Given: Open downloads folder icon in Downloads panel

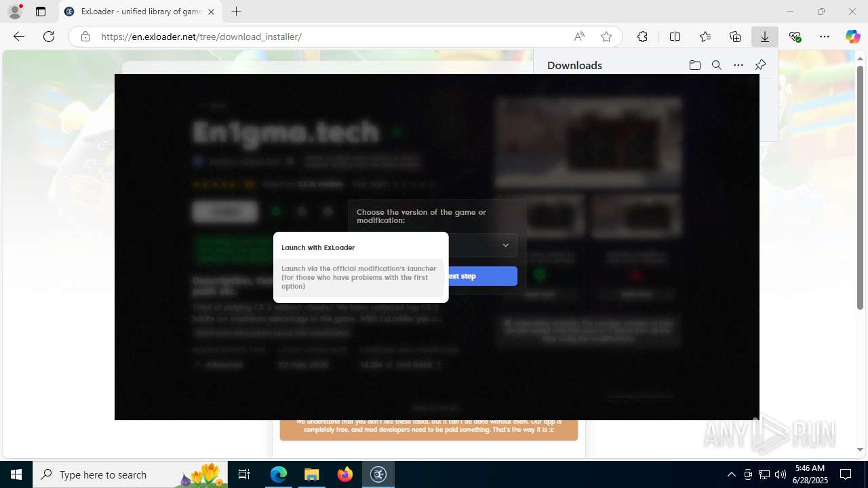Looking at the screenshot, I should pyautogui.click(x=694, y=65).
